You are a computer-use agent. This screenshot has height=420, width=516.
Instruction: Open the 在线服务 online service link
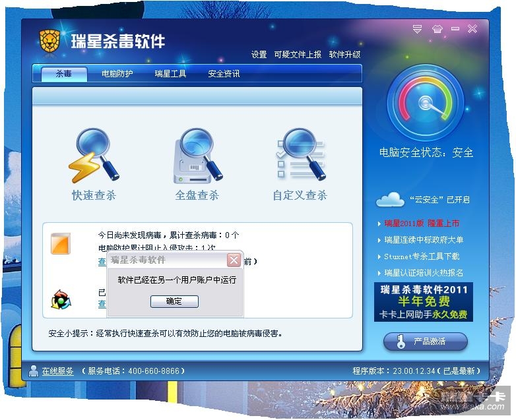point(57,371)
